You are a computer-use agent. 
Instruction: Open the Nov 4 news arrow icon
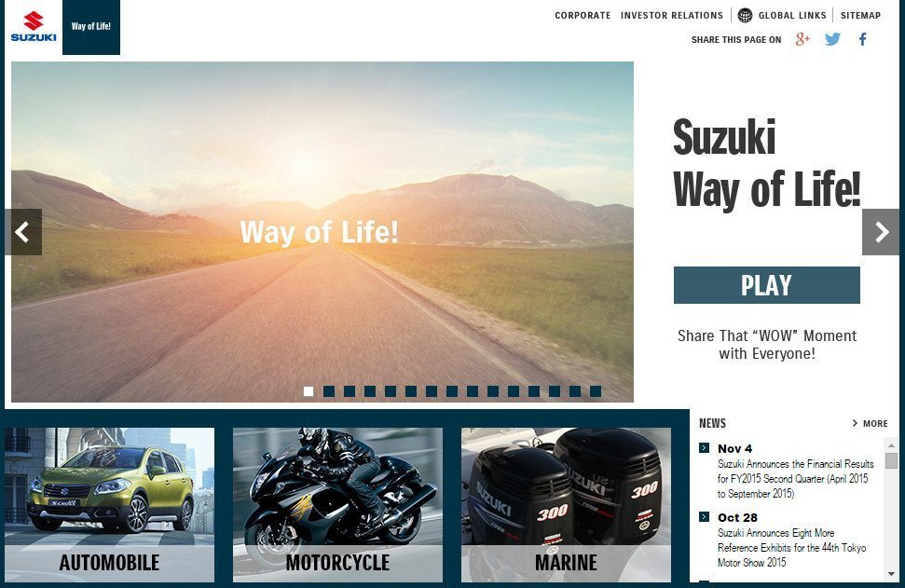tap(704, 448)
